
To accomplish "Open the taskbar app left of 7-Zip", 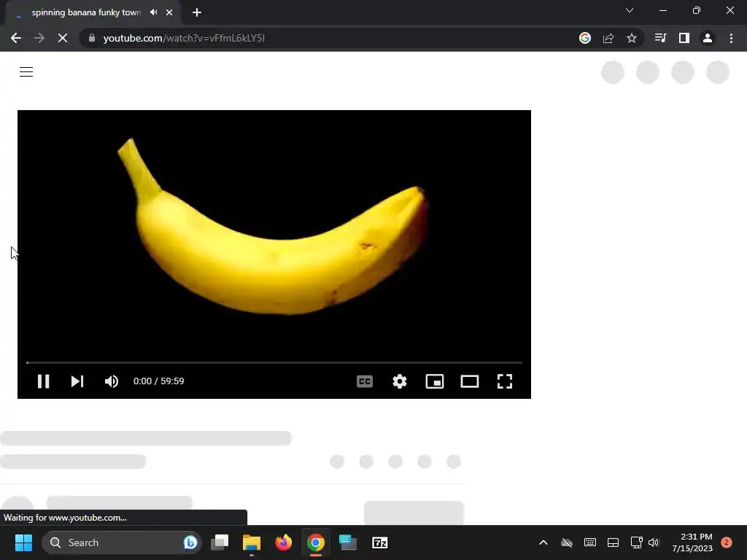I will click(348, 542).
